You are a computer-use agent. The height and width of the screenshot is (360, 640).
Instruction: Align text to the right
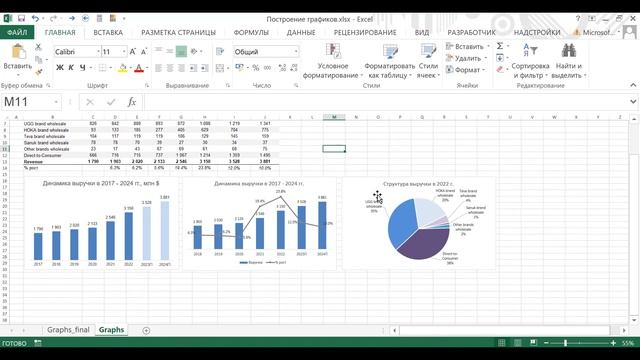[x=181, y=68]
